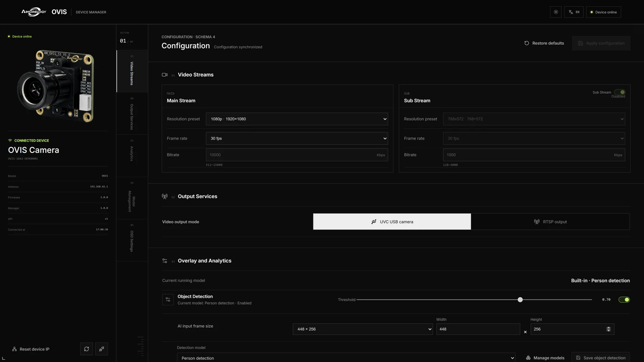Open Sub Stream frame rate dropdown
The width and height of the screenshot is (644, 362).
pyautogui.click(x=534, y=138)
